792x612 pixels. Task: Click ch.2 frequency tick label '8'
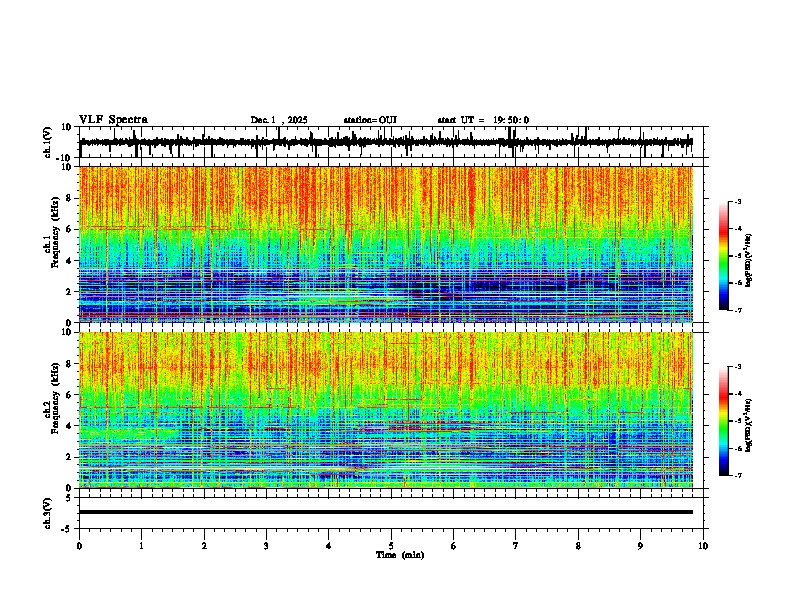[70, 364]
